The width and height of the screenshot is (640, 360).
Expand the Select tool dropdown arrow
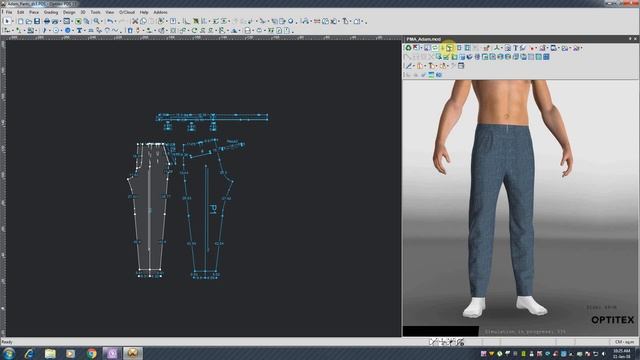(13, 22)
